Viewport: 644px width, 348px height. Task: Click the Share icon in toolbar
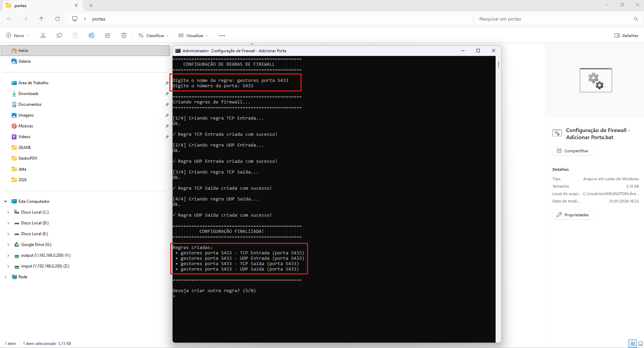[x=108, y=35]
